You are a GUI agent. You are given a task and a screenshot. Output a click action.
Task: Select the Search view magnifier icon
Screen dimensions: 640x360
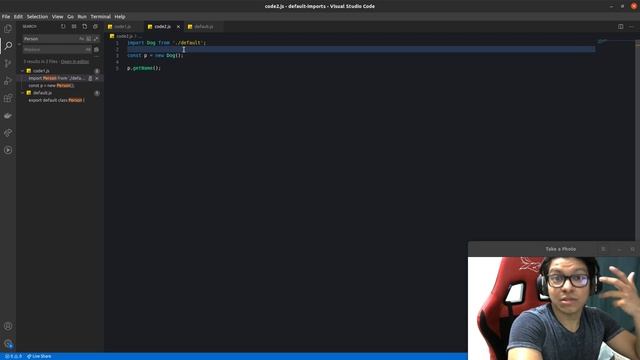click(x=8, y=46)
